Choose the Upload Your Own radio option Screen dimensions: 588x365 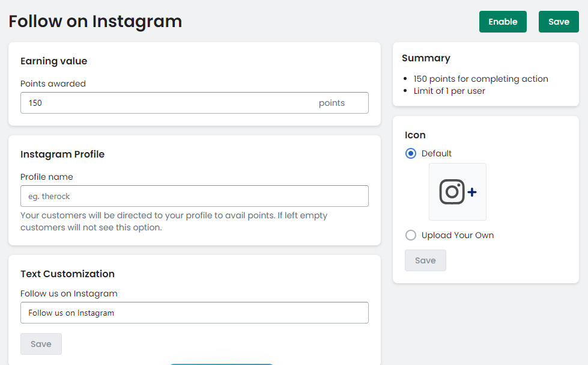pos(411,235)
